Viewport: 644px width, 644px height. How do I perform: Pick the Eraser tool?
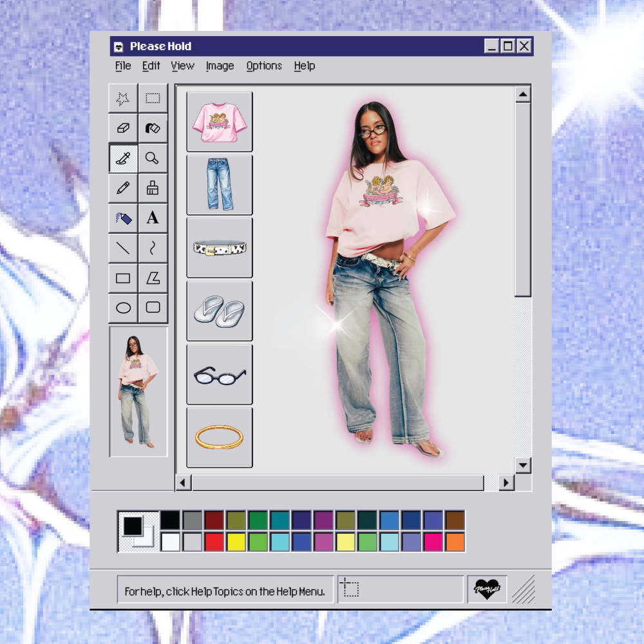click(123, 128)
